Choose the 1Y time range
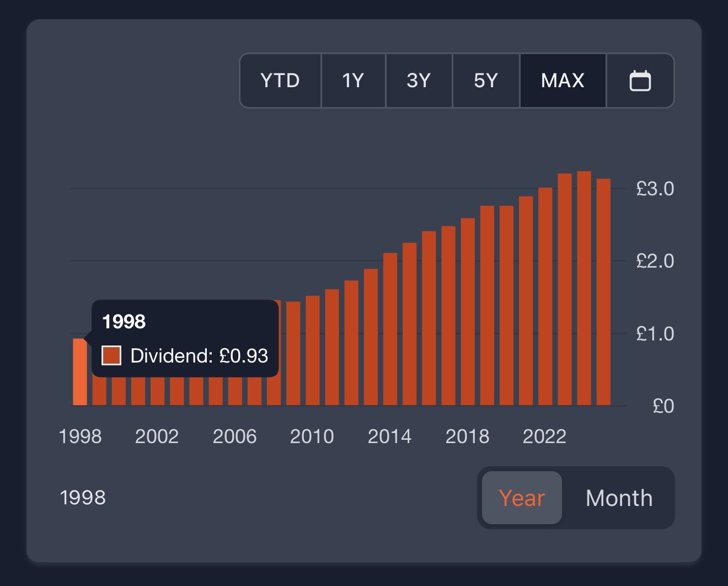Image resolution: width=728 pixels, height=586 pixels. [x=353, y=81]
